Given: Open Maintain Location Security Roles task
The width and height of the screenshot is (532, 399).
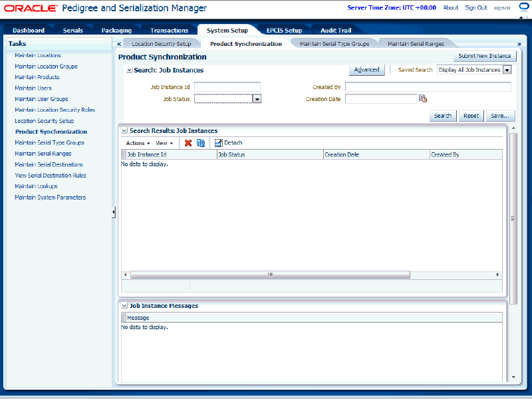Looking at the screenshot, I should point(55,110).
